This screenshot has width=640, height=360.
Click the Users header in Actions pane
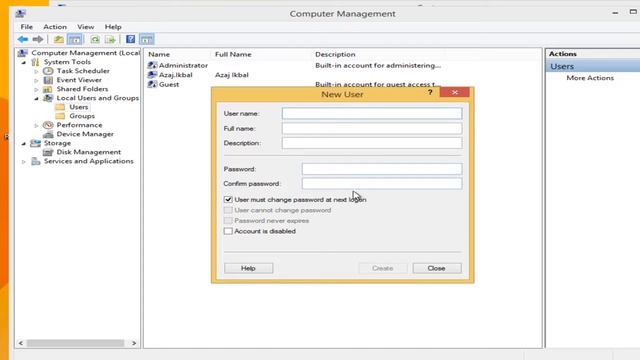[x=593, y=66]
